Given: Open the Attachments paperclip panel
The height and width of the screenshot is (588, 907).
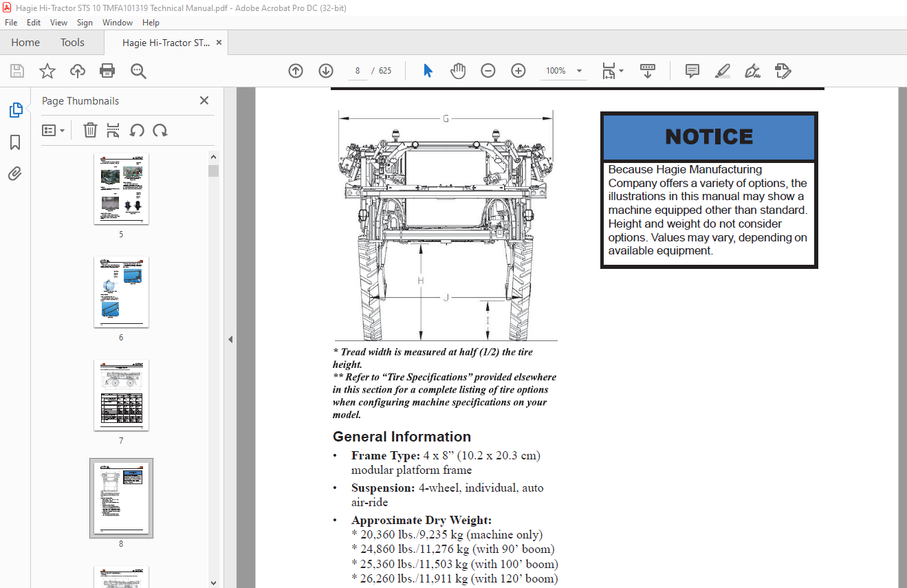Looking at the screenshot, I should 15,174.
